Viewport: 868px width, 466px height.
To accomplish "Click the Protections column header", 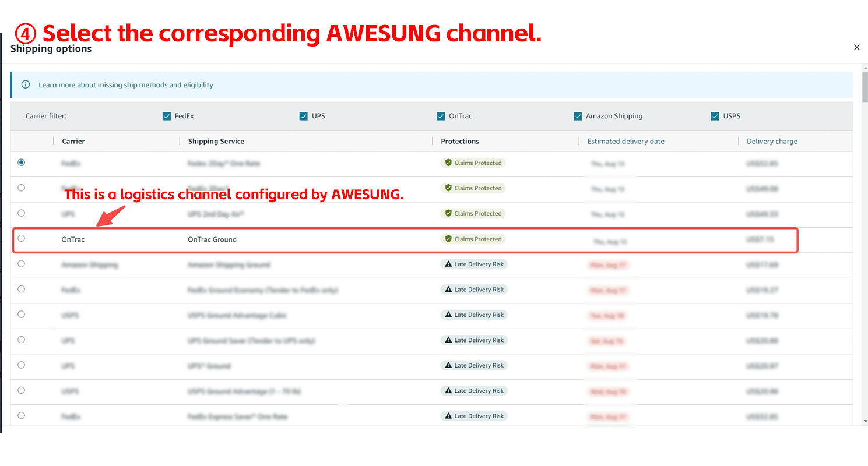I will pos(460,141).
